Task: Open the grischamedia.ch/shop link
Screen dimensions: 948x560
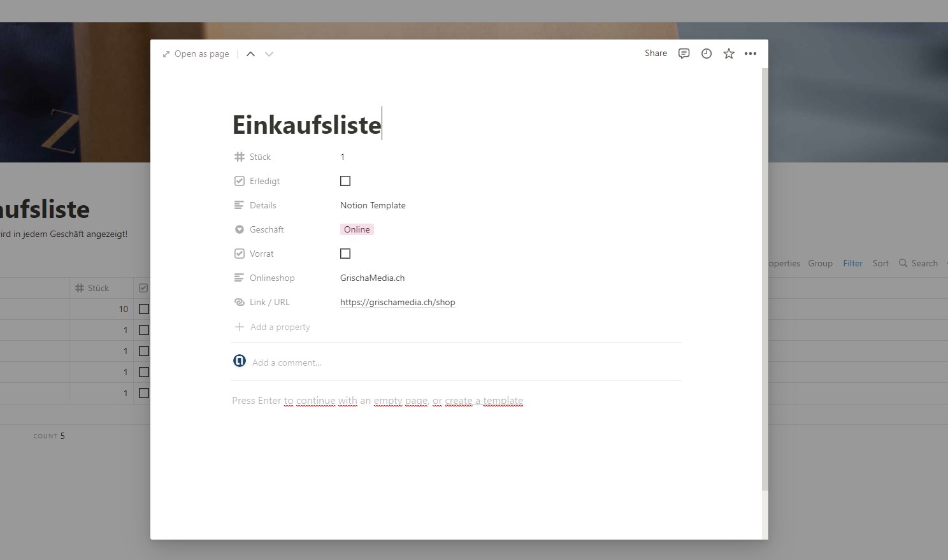Action: click(398, 302)
